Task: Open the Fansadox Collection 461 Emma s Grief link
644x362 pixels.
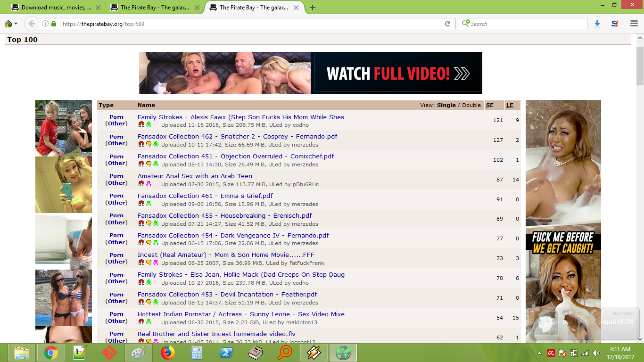Action: 205,196
